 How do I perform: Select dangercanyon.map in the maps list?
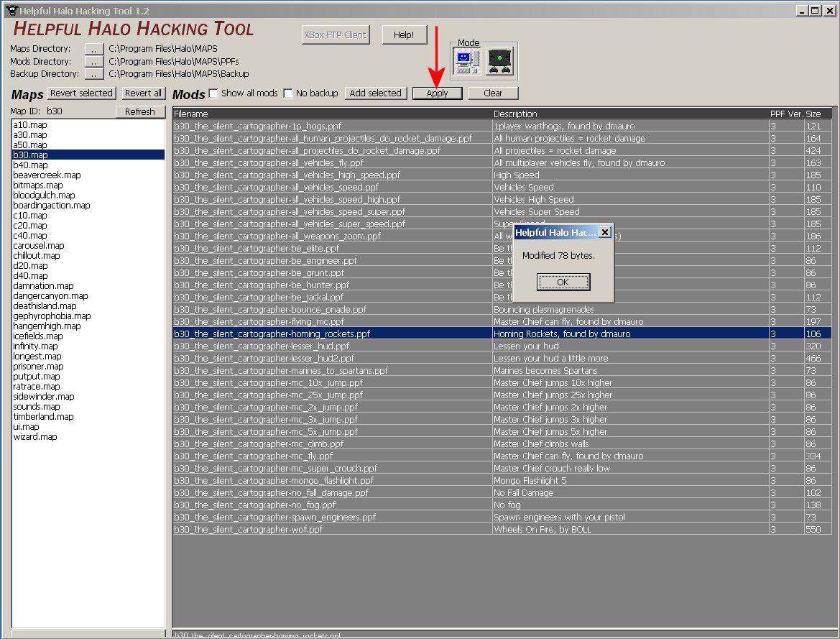coord(88,296)
